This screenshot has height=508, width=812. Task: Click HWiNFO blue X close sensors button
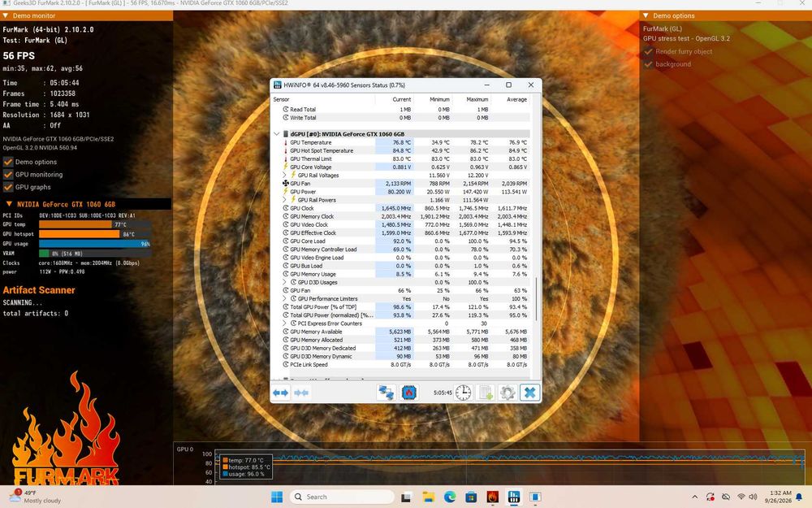pos(529,393)
